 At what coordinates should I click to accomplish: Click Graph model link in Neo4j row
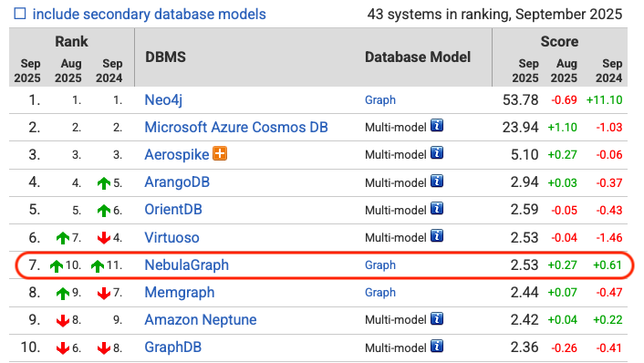[x=380, y=100]
